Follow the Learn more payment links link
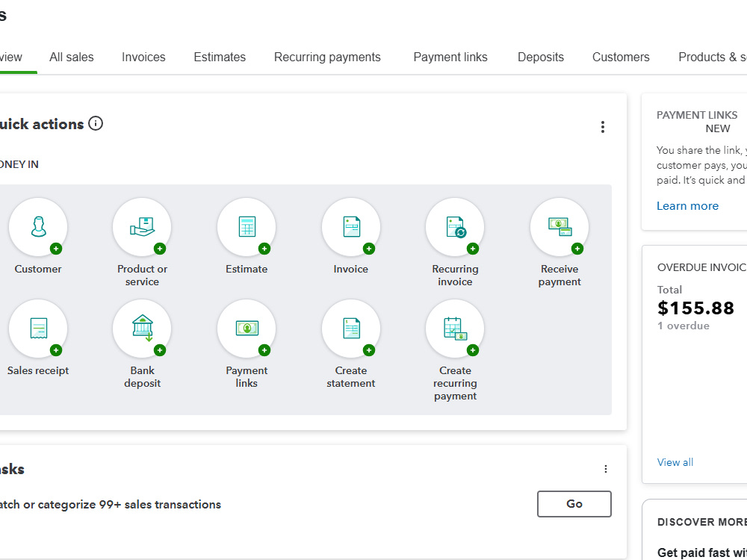 (x=687, y=206)
